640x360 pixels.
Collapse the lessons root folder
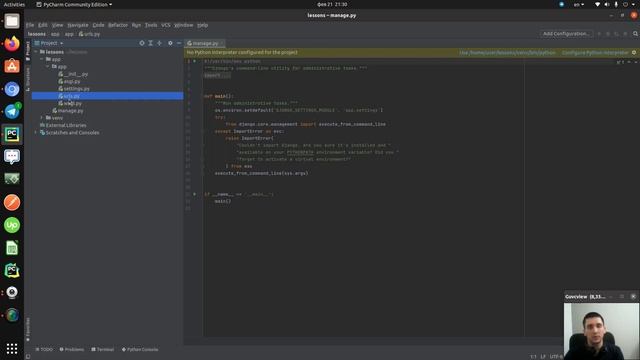pos(36,52)
